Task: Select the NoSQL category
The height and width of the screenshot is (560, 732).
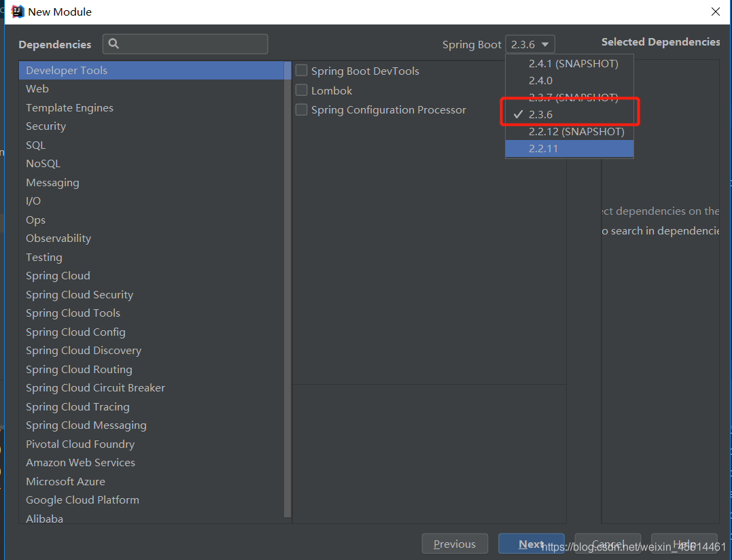Action: (152, 164)
